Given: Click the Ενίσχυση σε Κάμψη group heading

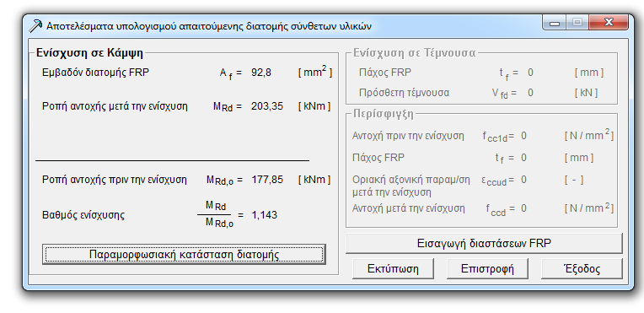Looking at the screenshot, I should click(89, 52).
